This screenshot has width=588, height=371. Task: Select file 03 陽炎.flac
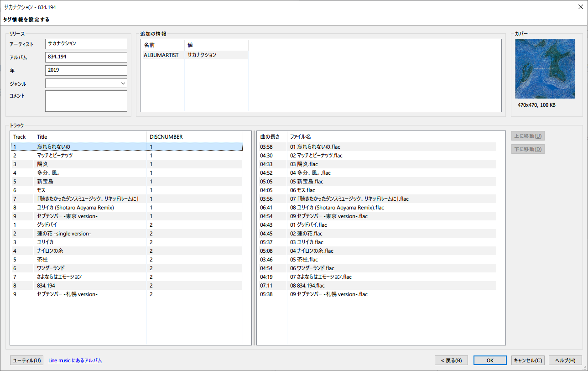point(304,164)
